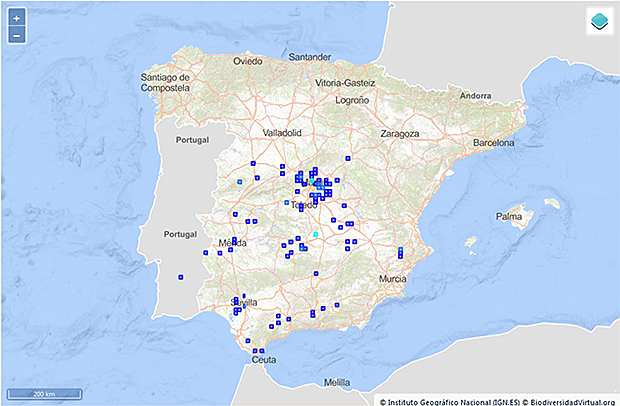Screen dimensions: 620x406
Task: Select the cyan marker south of Toledo
Action: pos(315,234)
